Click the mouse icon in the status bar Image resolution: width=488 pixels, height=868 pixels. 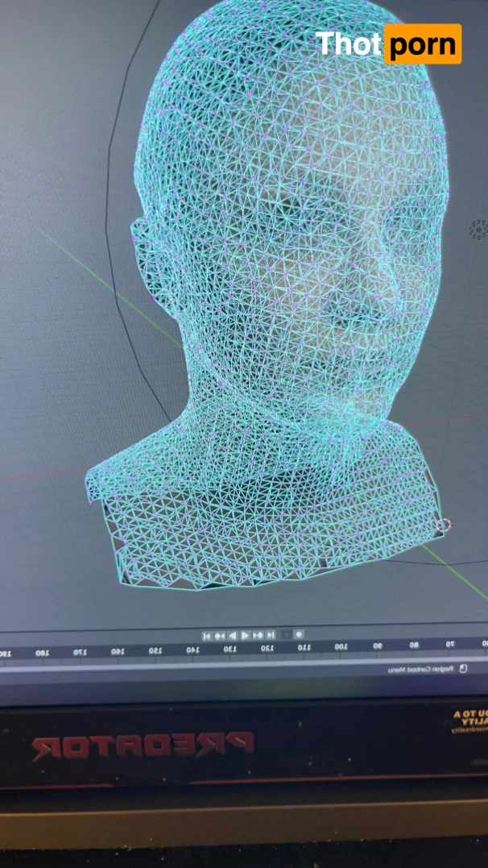[462, 668]
